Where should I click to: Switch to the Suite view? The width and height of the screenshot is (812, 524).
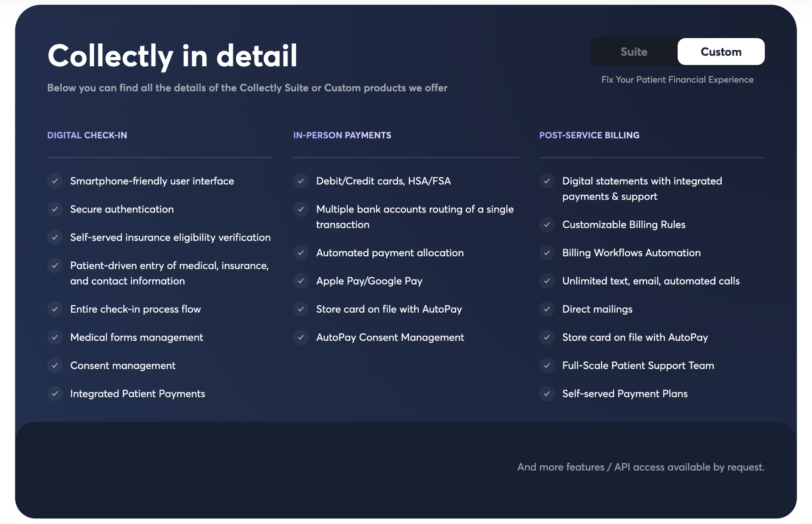pos(633,52)
